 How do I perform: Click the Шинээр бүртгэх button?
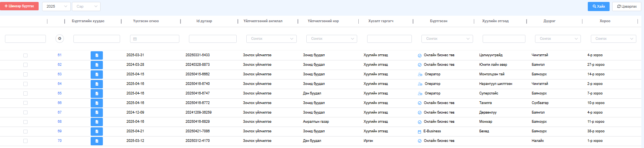tap(19, 6)
